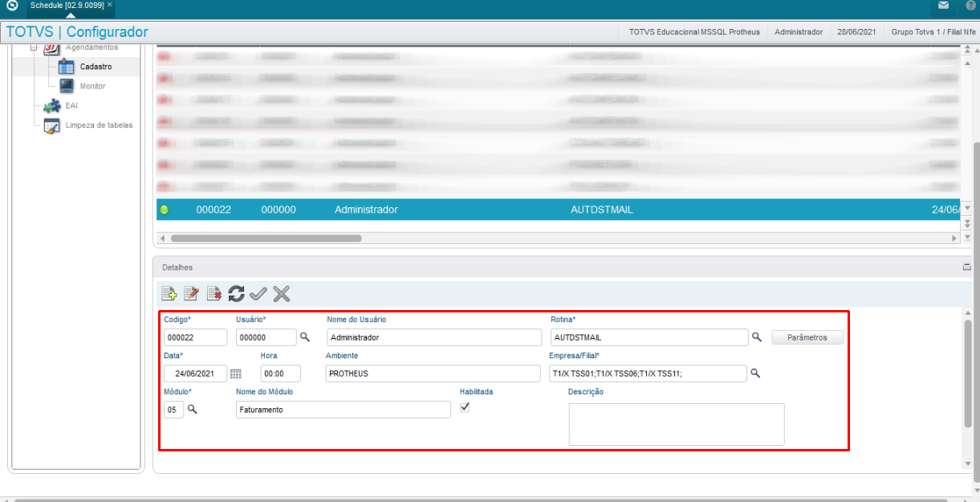Screen dimensions: 980x502
Task: Click green status dot of row 000022
Action: (x=165, y=210)
